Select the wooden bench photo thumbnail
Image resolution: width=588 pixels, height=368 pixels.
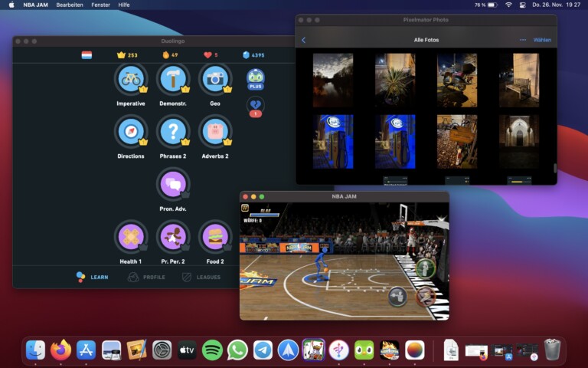click(519, 80)
